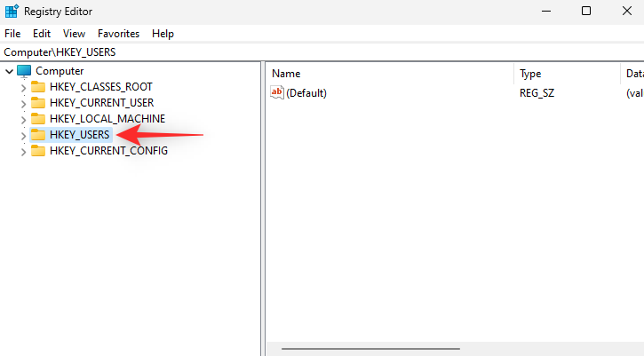This screenshot has width=644, height=356.
Task: Click the partially visible Data column header
Action: tap(633, 74)
